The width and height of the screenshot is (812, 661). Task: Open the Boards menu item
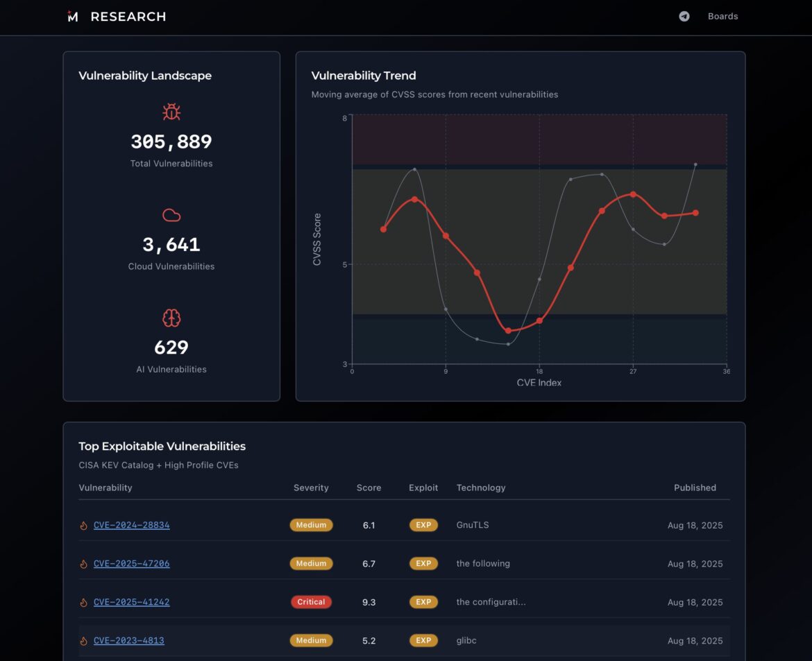point(722,17)
